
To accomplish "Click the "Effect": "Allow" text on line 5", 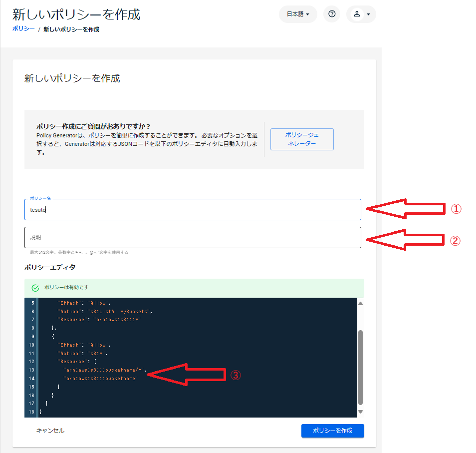I will pos(84,303).
